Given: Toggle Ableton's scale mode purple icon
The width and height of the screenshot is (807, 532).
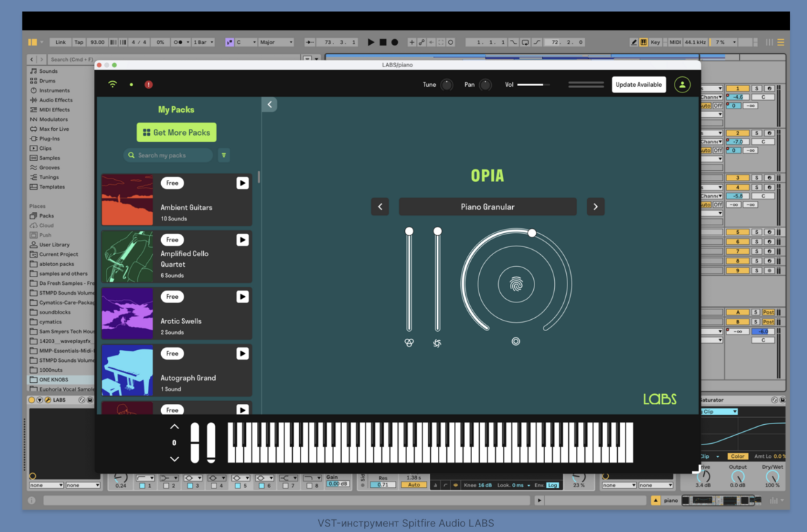Looking at the screenshot, I should coord(229,42).
